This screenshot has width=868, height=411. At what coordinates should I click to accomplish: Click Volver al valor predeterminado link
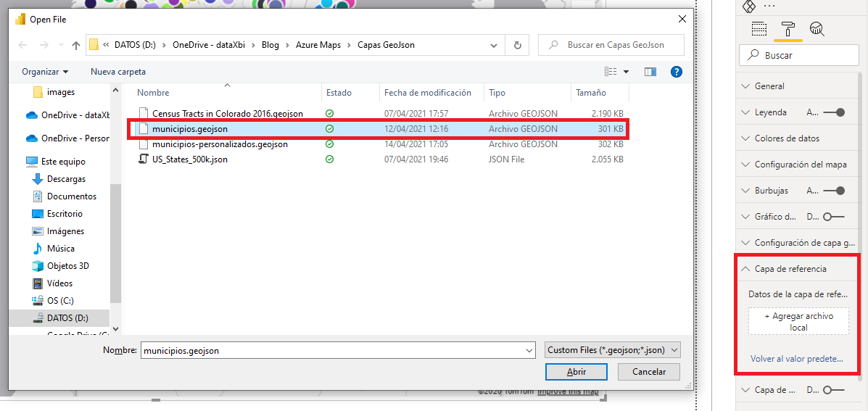pyautogui.click(x=797, y=359)
